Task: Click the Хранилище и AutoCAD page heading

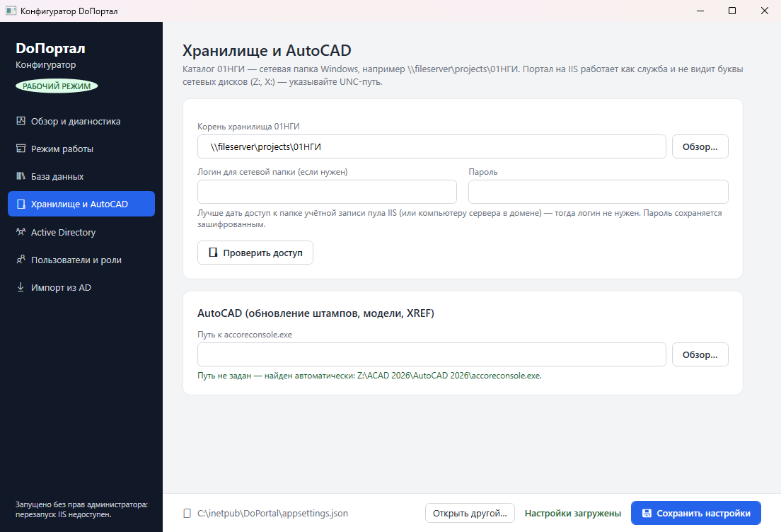Action: pos(267,50)
